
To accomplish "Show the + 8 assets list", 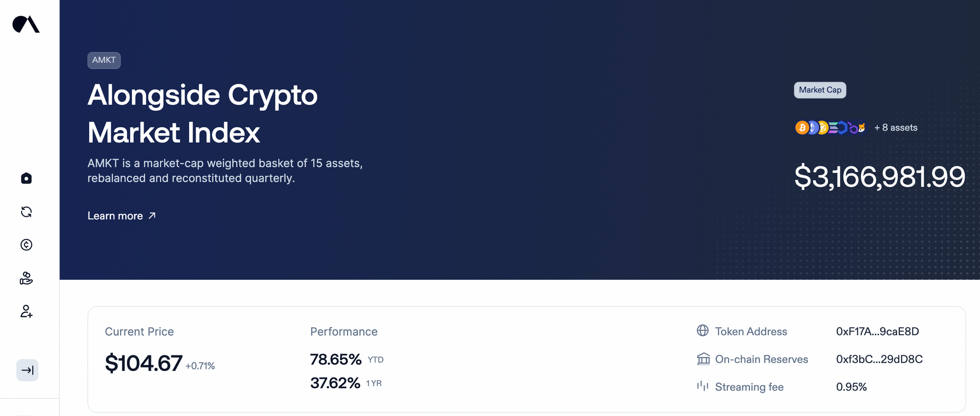I will click(x=896, y=128).
